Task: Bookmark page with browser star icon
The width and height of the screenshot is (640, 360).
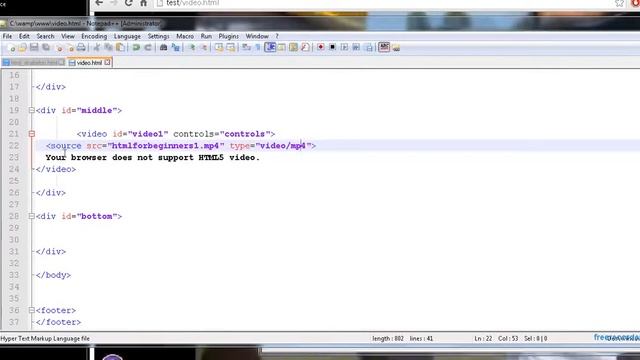Action: (x=620, y=3)
